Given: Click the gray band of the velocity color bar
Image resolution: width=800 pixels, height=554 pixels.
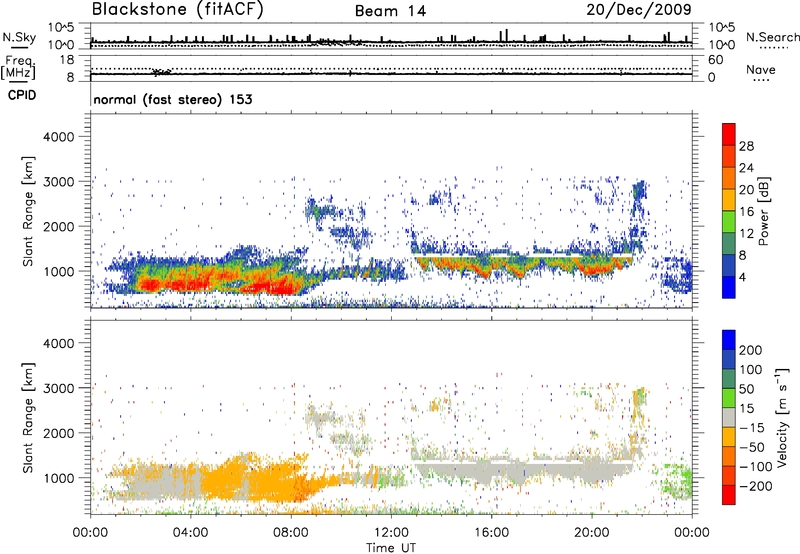Looking at the screenshot, I should [x=729, y=418].
